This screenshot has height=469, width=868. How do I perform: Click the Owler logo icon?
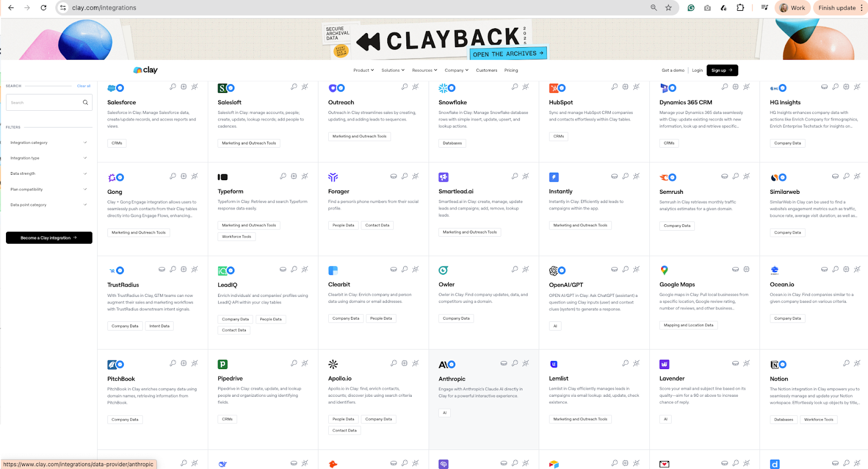pos(443,270)
